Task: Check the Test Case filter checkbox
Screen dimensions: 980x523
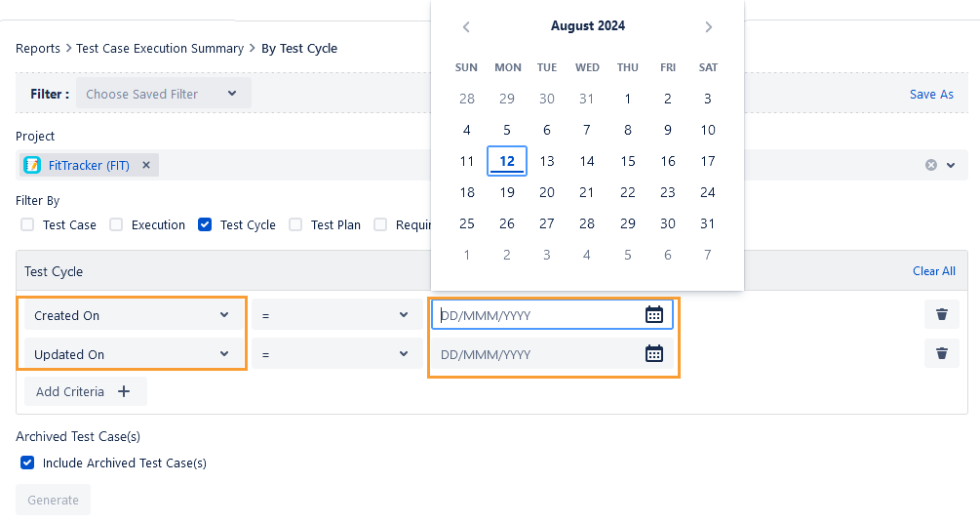Action: pos(27,224)
